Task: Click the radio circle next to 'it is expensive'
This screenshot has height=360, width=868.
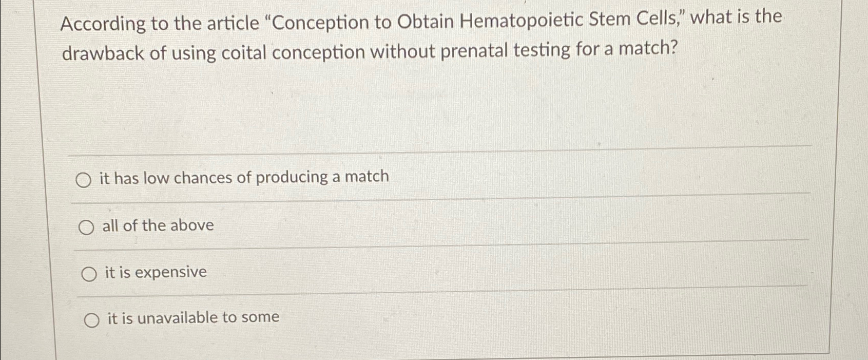Action: [x=89, y=273]
